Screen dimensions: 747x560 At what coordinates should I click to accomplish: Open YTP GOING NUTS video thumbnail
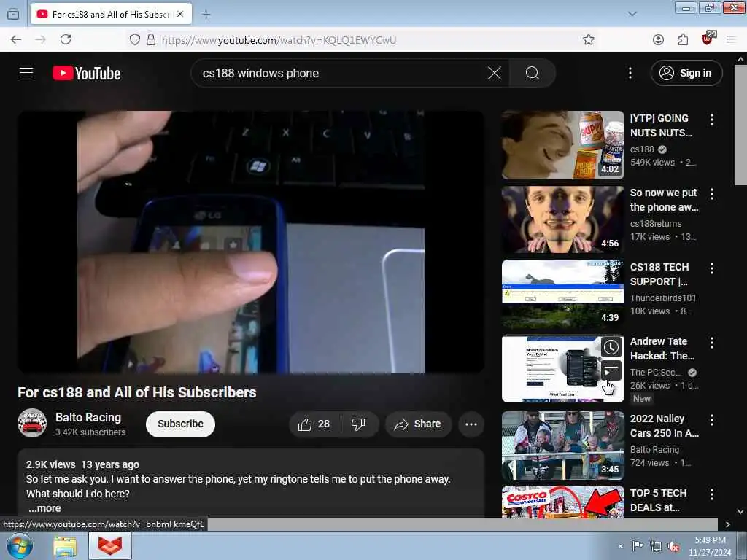(562, 145)
